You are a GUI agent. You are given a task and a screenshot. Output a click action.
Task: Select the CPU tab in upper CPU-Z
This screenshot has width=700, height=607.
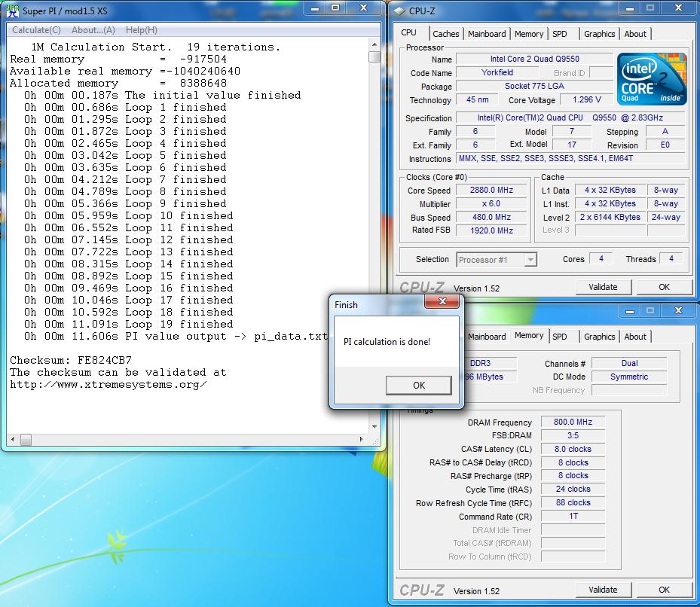point(408,32)
